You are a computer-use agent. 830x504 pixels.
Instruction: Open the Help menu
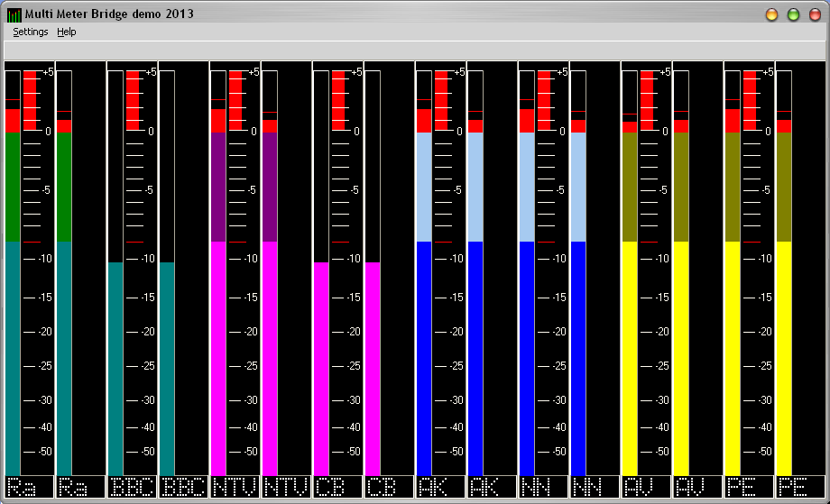pos(67,32)
